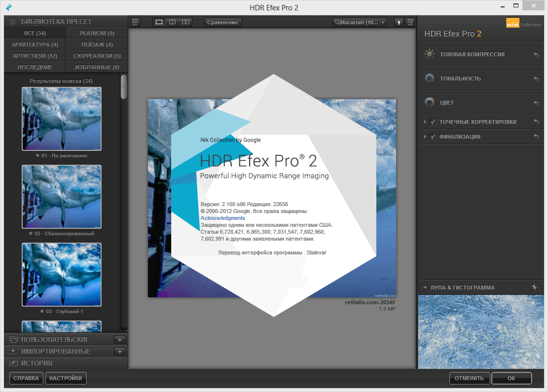Expand the Финализация section triangle

pos(425,137)
